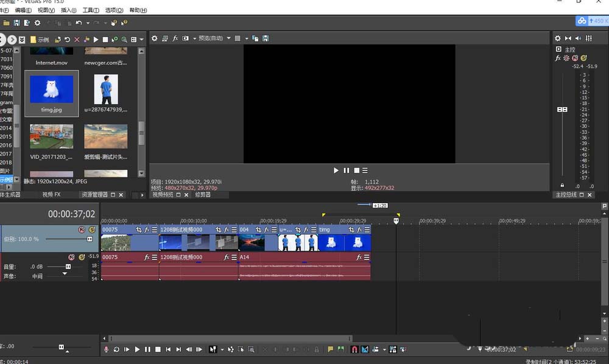The height and width of the screenshot is (364, 609).
Task: Delete selected file with red X icon
Action: [77, 40]
